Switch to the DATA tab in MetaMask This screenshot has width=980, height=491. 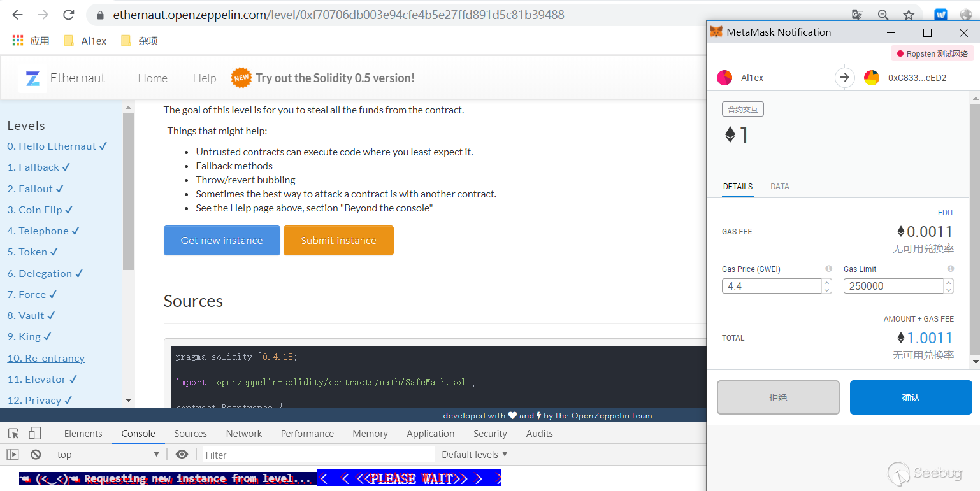coord(779,187)
